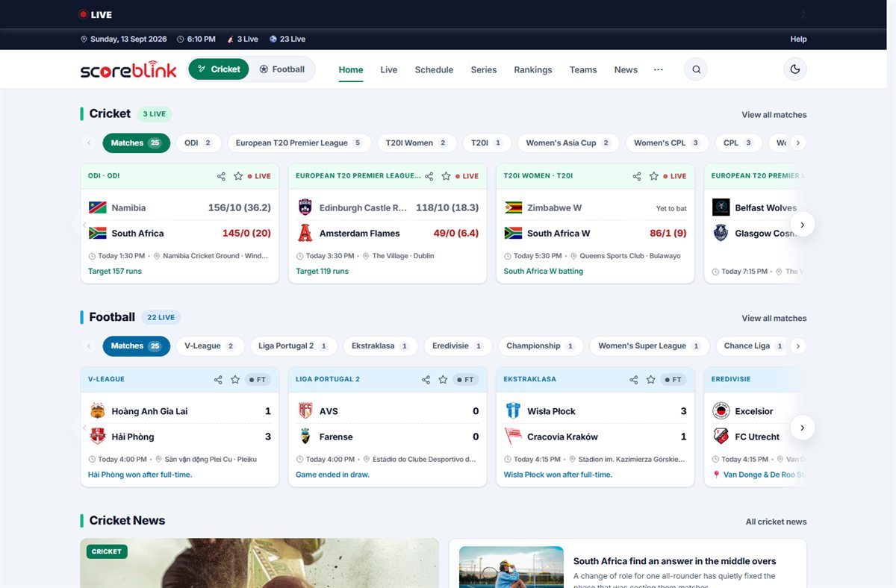Next arrow on football match cards carousel
Image resolution: width=896 pixels, height=588 pixels.
802,428
